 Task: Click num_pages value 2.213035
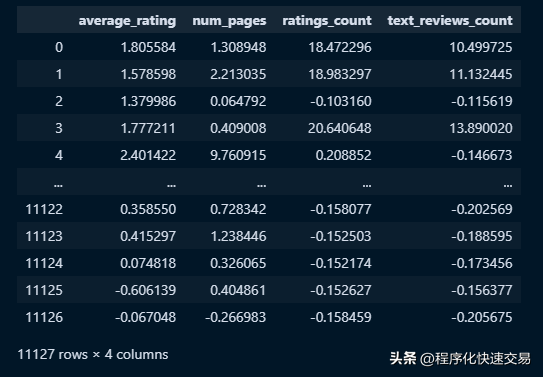coord(238,74)
